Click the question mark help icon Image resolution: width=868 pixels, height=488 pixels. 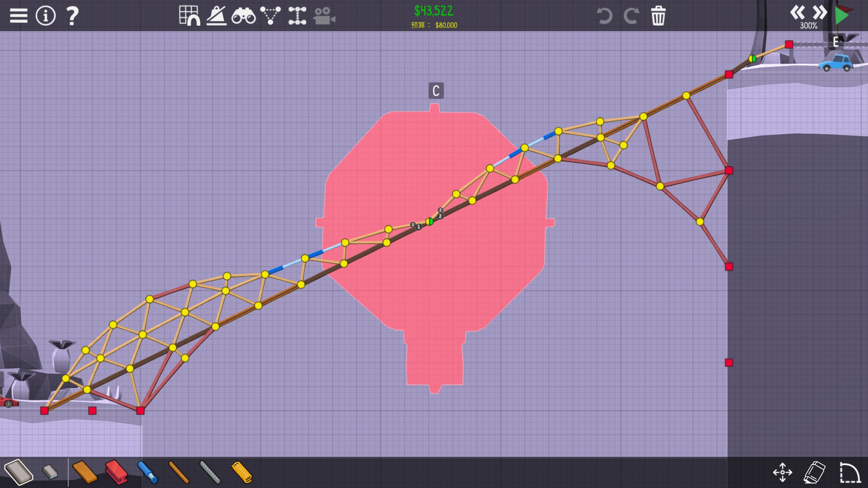pos(72,16)
